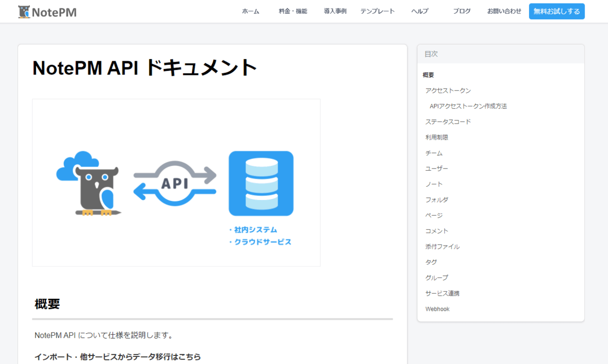Open the テンプレート navigation item
The width and height of the screenshot is (608, 364).
point(377,11)
